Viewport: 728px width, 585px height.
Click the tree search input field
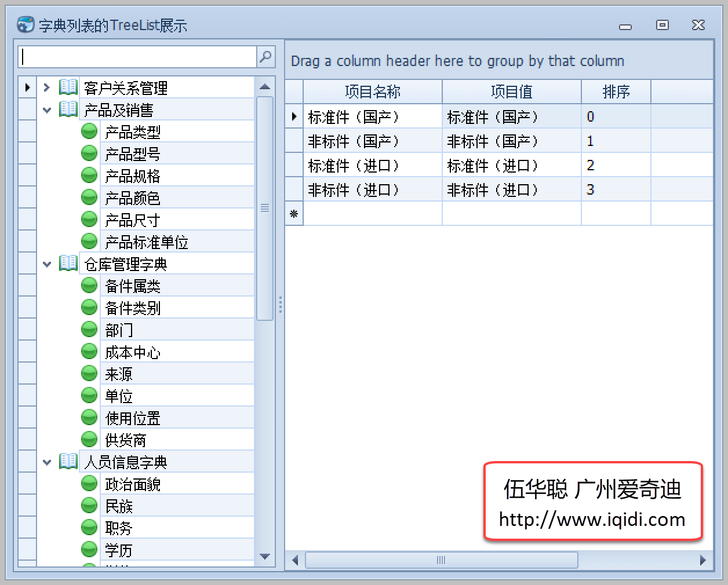pyautogui.click(x=137, y=57)
